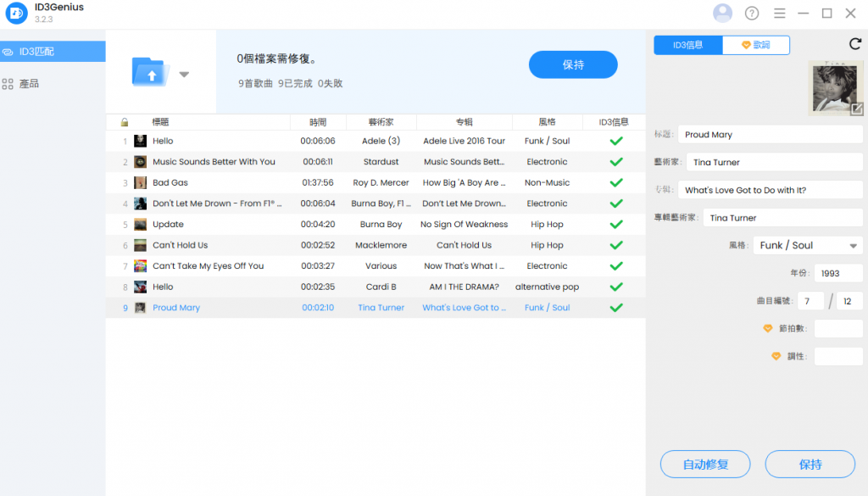Click the year field showing 1993
Image resolution: width=868 pixels, height=496 pixels.
(x=838, y=273)
